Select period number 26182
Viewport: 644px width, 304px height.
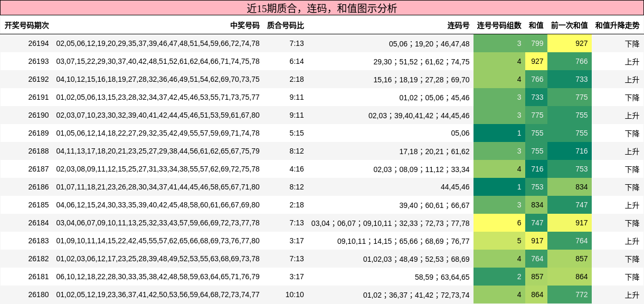pos(39,259)
